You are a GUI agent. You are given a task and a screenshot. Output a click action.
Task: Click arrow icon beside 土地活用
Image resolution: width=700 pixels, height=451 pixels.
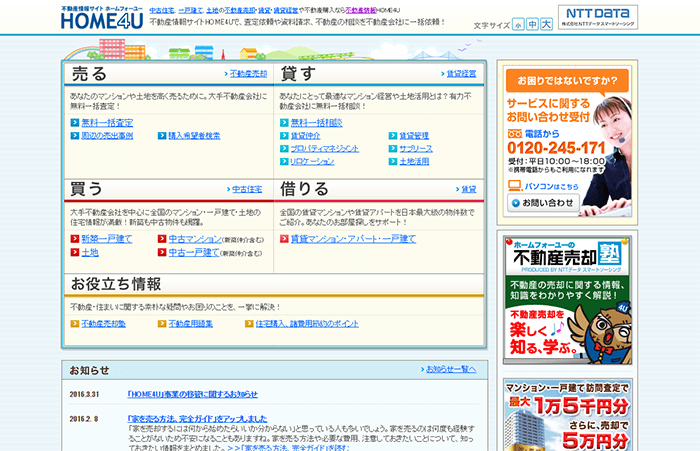[x=393, y=162]
